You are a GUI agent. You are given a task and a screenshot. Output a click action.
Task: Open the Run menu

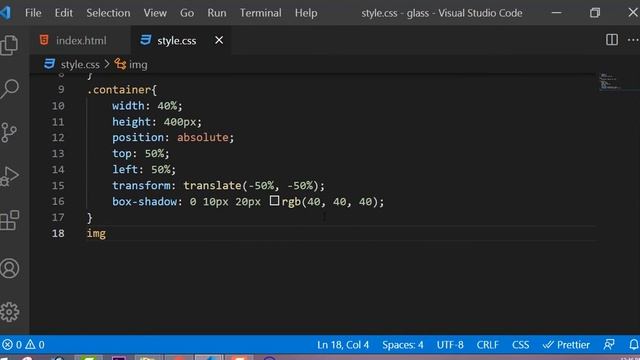click(x=217, y=13)
